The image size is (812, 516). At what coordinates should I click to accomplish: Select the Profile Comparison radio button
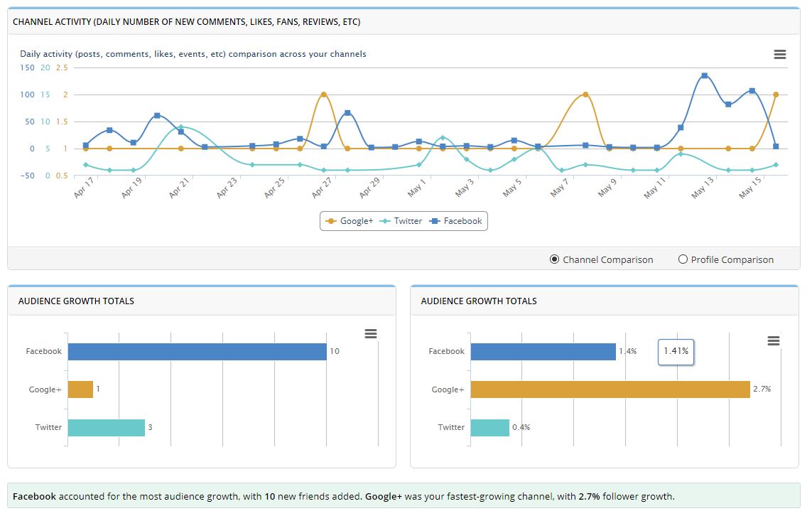pos(683,259)
